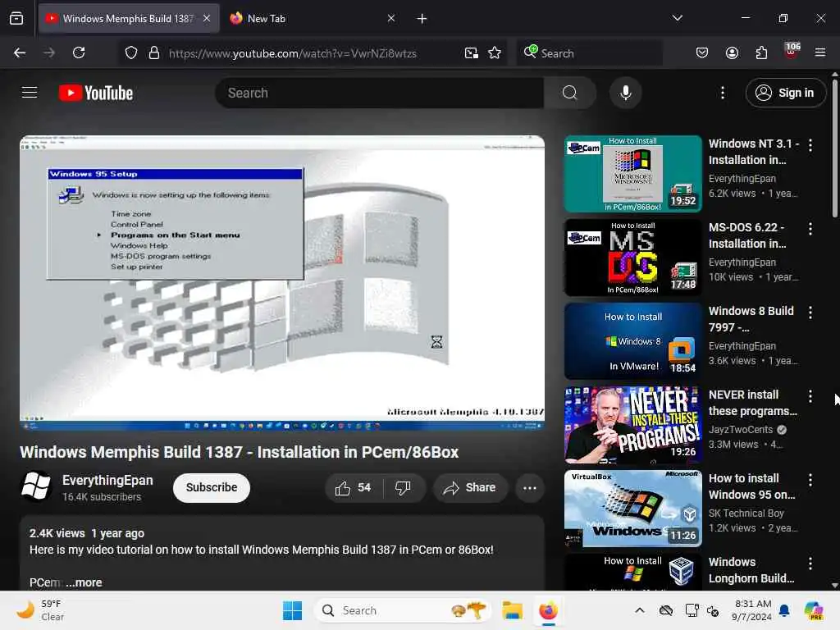This screenshot has width=840, height=630.
Task: Open MS-DOS 6.22 Installation video title
Action: click(x=746, y=235)
